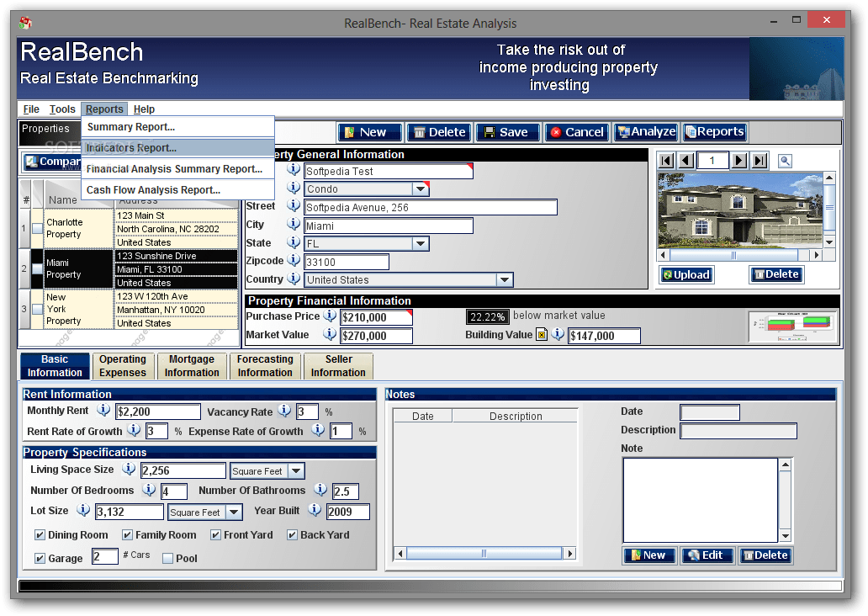Open the Condo property type dropdown

tap(419, 188)
